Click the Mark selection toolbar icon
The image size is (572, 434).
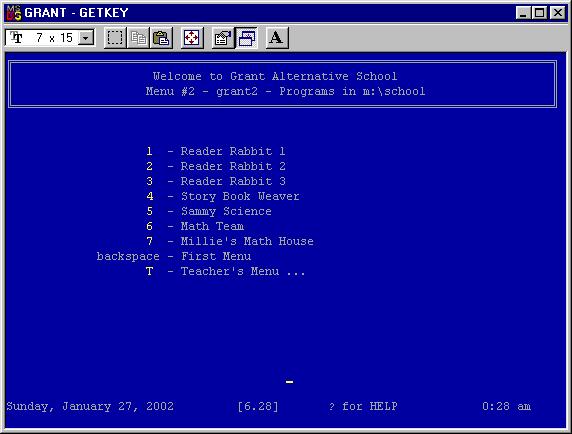pyautogui.click(x=115, y=38)
